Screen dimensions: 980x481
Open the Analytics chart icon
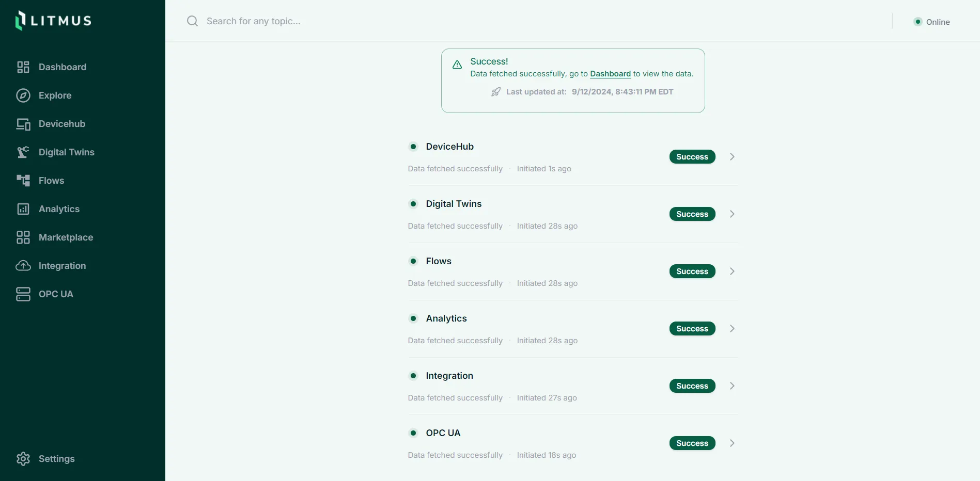tap(23, 209)
